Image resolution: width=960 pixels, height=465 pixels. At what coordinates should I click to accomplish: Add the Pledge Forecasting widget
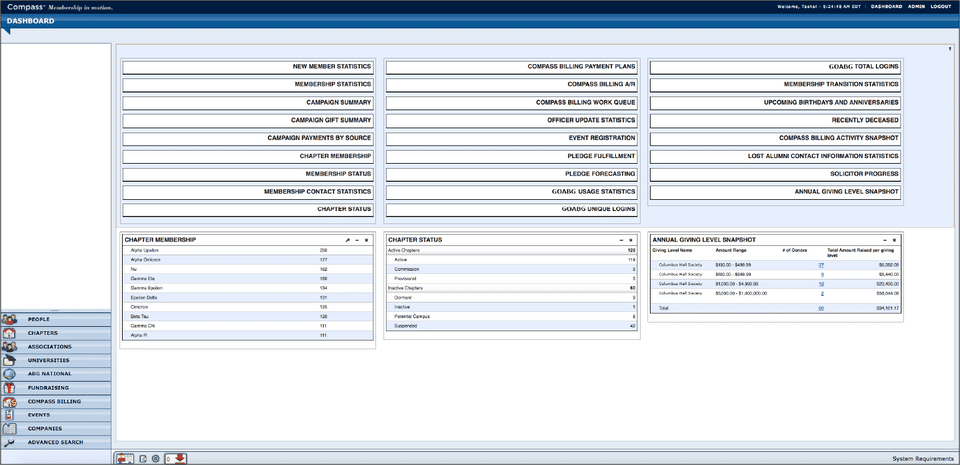coord(511,174)
